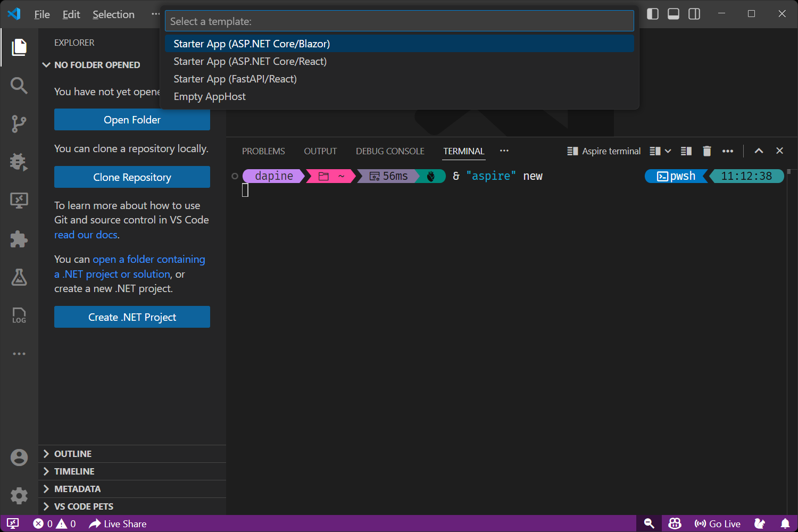Expand the TIMELINE section

46,471
